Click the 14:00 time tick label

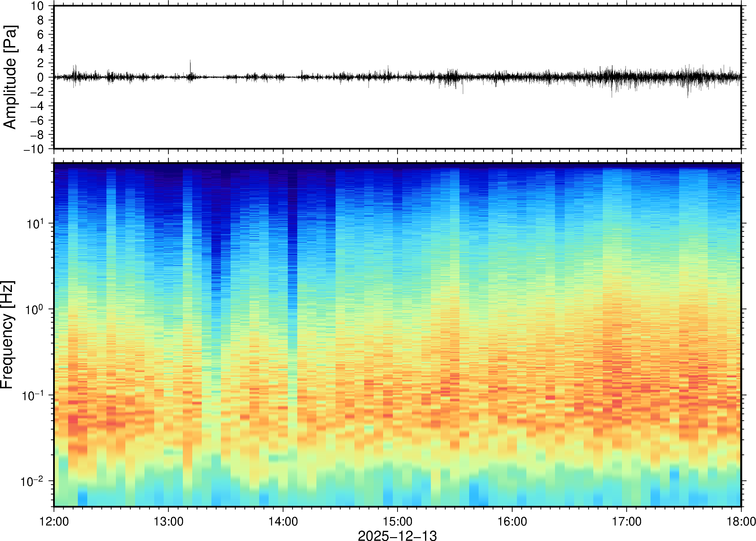pyautogui.click(x=283, y=521)
